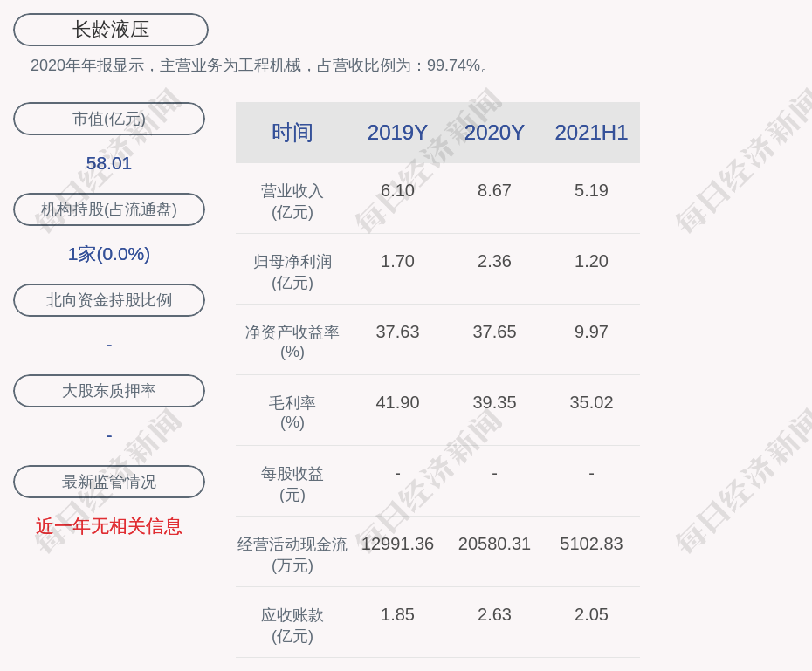Click the 长龄液压 company name pill
Screen dimensions: 812x671
point(111,30)
